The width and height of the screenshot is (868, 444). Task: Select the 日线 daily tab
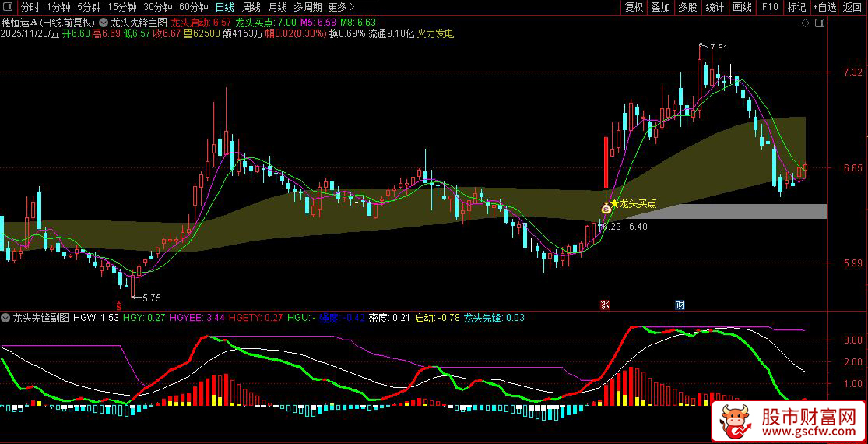click(x=224, y=7)
